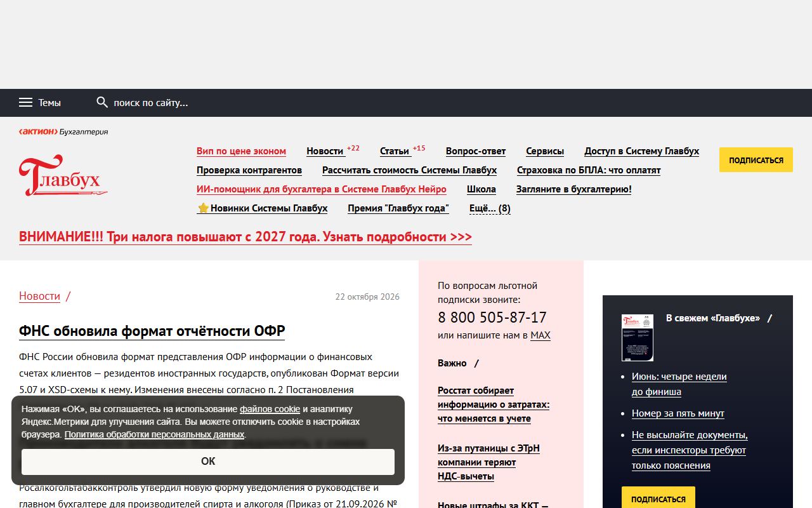Screen dimensions: 812x508
Task: Open Из-за путаницы с ЭТрН article link
Action: click(488, 462)
